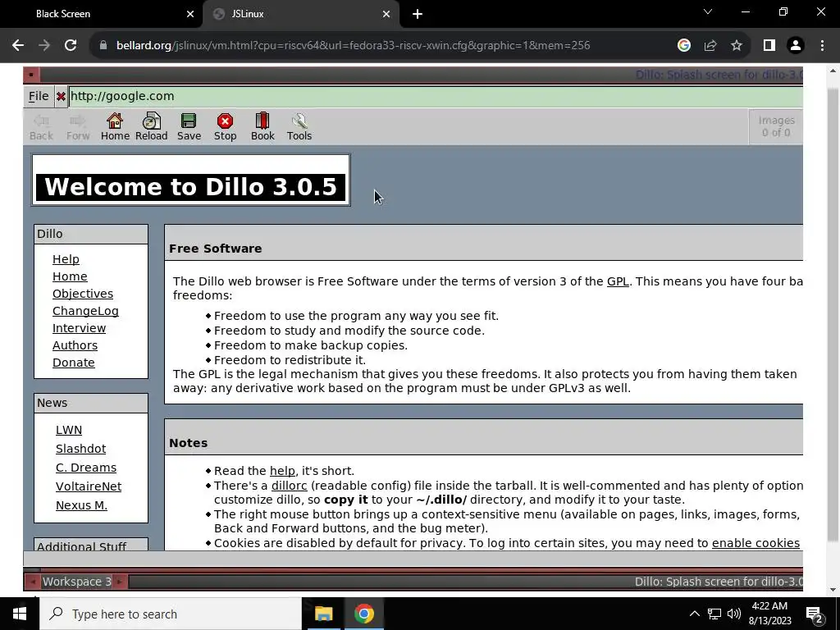The width and height of the screenshot is (840, 630).
Task: Open the ChangeLog link
Action: 85,311
